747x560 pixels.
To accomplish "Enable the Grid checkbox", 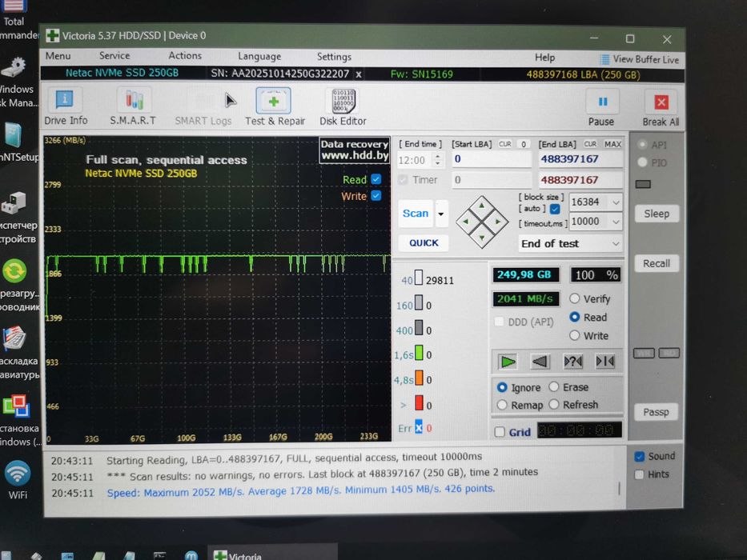I will point(500,432).
